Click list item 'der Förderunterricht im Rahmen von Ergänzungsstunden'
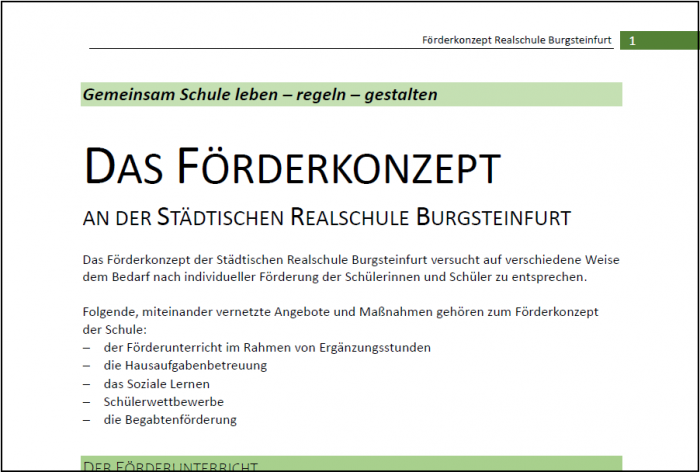Screen dimensions: 700x472 click(267, 348)
